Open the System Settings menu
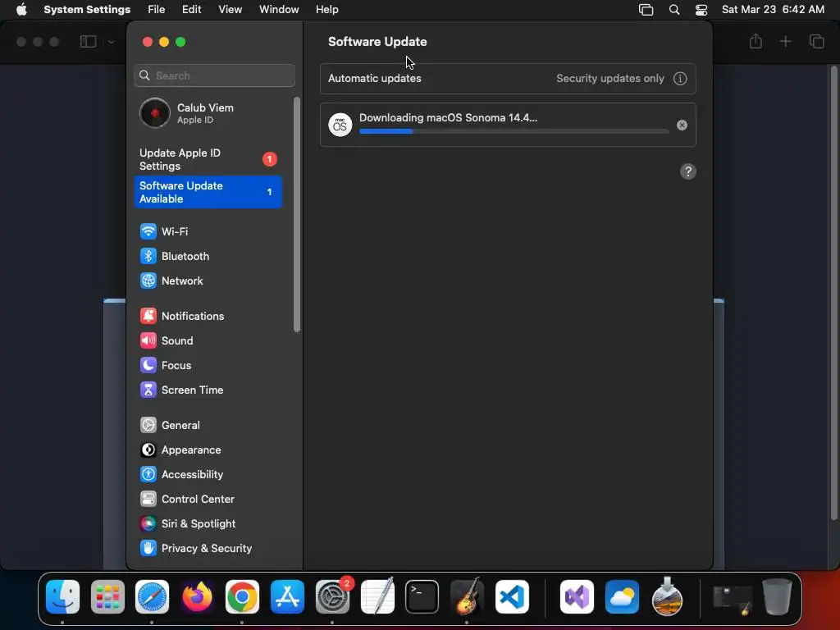 coord(87,10)
